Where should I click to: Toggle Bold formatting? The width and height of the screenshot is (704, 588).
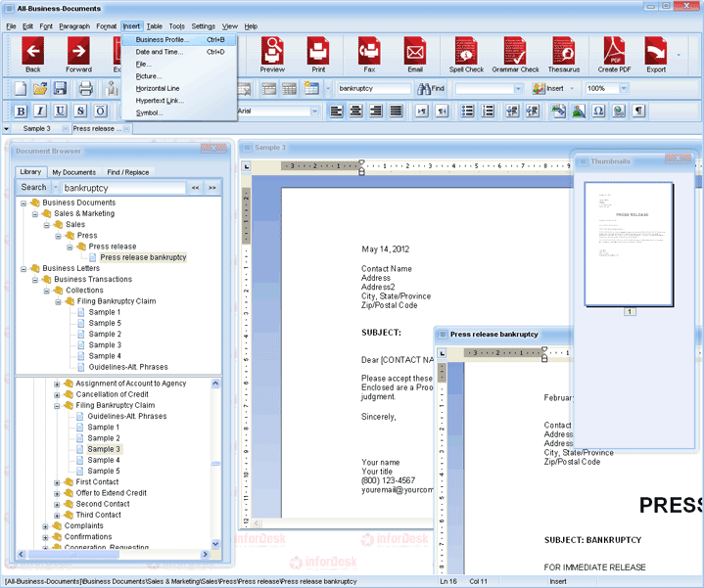click(x=21, y=111)
